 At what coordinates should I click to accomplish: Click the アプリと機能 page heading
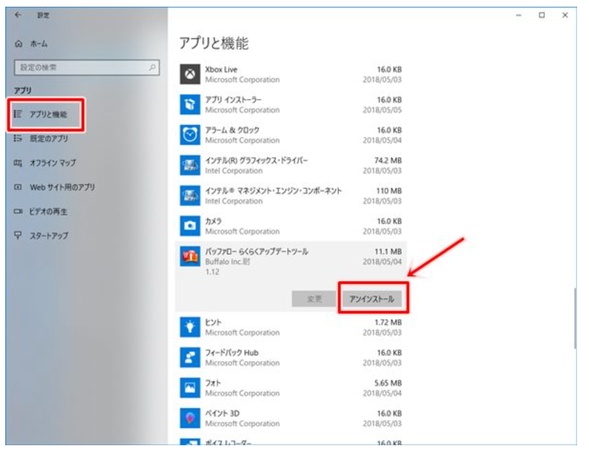coord(214,43)
